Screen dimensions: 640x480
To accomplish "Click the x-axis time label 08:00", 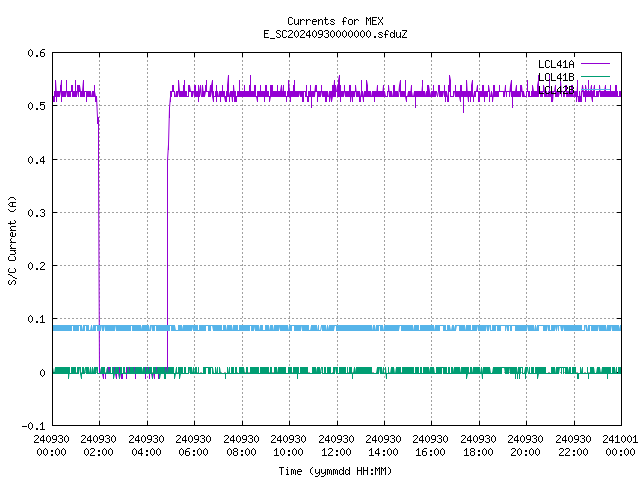I will 241,452.
